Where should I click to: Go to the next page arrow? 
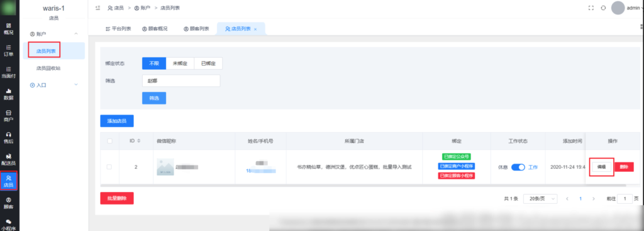(594, 198)
